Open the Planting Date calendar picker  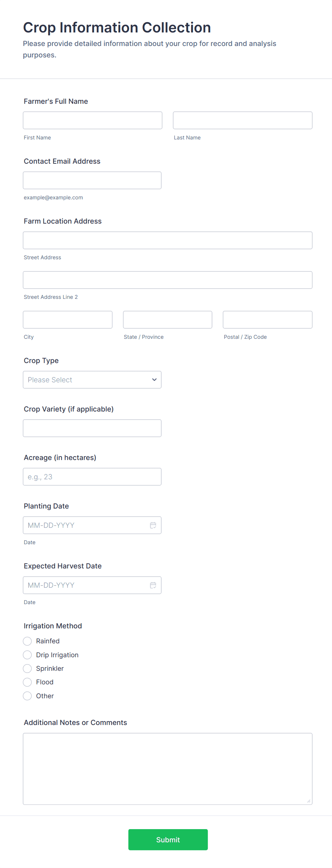tap(153, 525)
